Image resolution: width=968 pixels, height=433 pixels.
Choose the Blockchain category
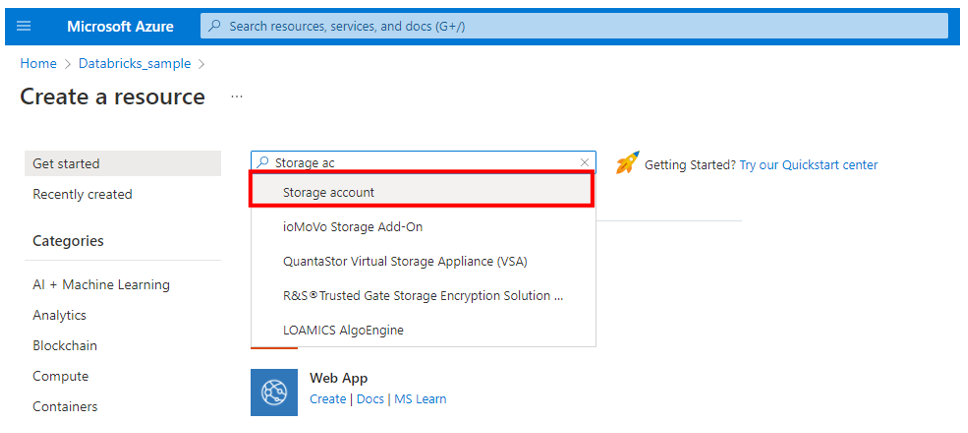pos(65,345)
